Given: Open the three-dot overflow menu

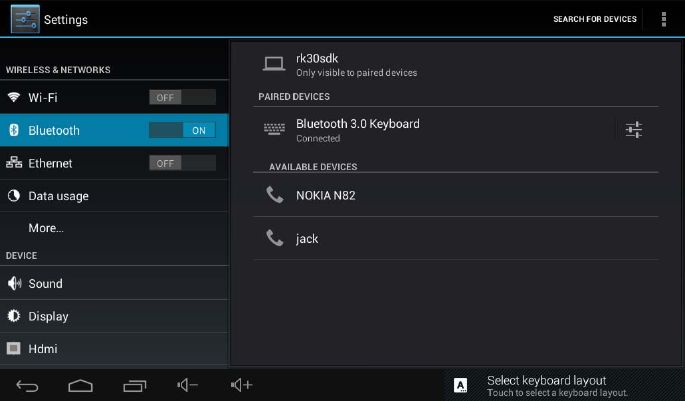Looking at the screenshot, I should [x=664, y=19].
